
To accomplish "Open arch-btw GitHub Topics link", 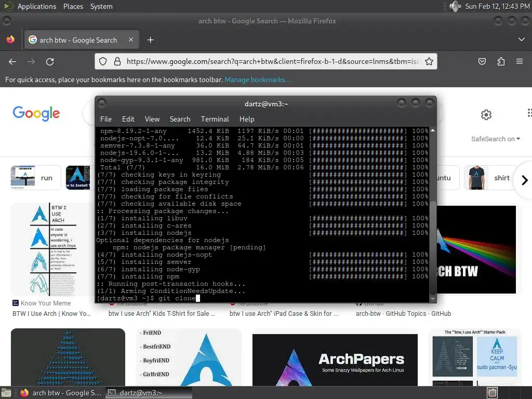I will tap(403, 313).
